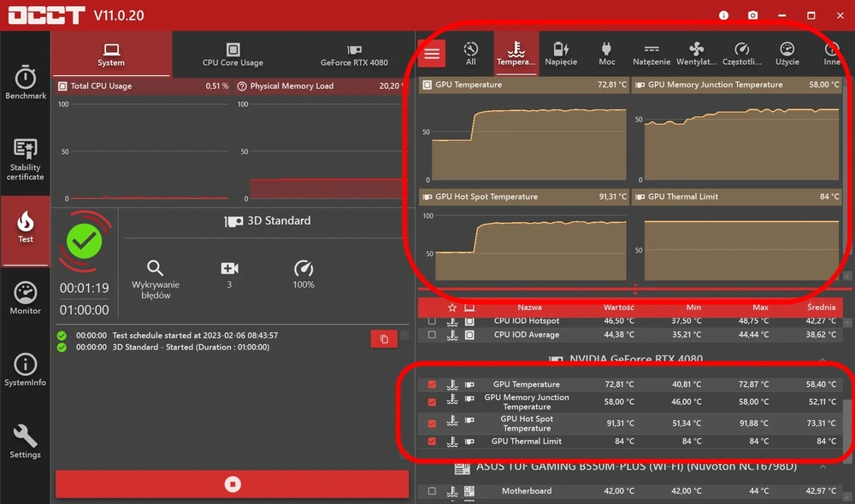
Task: Click the GPU Temperature average 58,40 °C
Action: pos(821,384)
